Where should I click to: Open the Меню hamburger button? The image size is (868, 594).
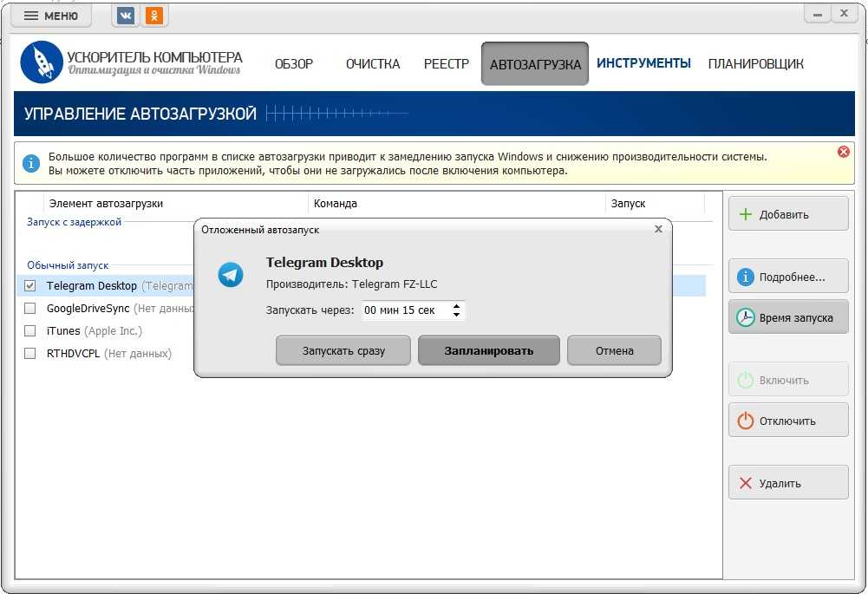click(51, 16)
